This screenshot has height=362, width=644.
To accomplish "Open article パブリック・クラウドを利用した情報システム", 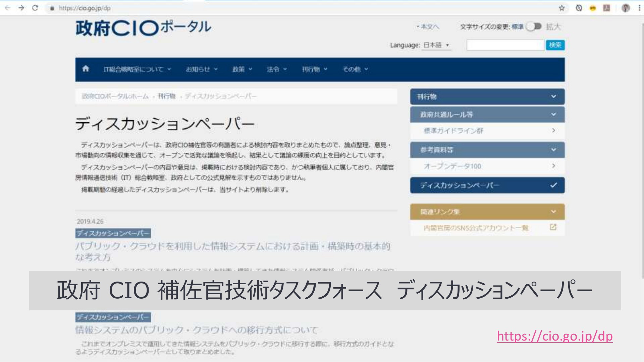I will point(232,252).
